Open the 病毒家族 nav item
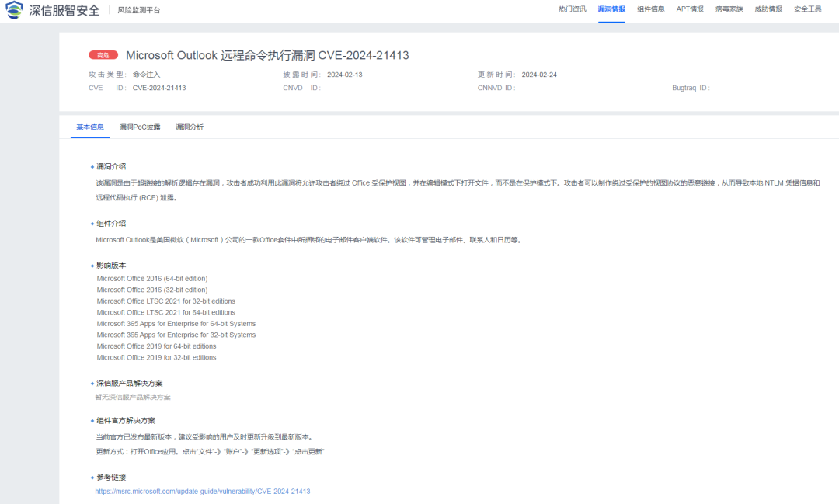 tap(729, 9)
